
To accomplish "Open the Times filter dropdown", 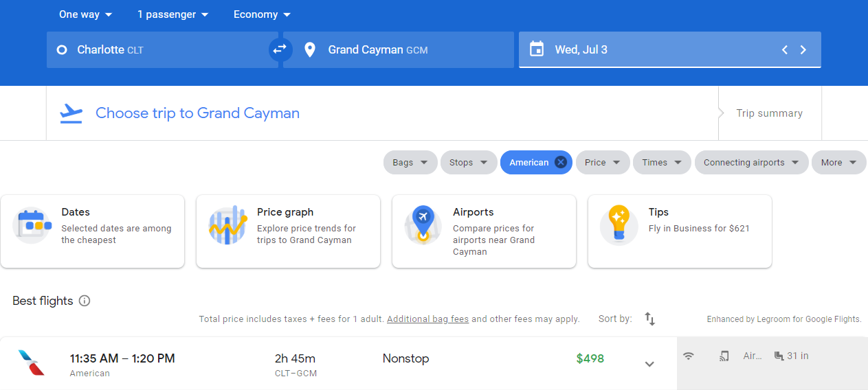I will [x=662, y=163].
